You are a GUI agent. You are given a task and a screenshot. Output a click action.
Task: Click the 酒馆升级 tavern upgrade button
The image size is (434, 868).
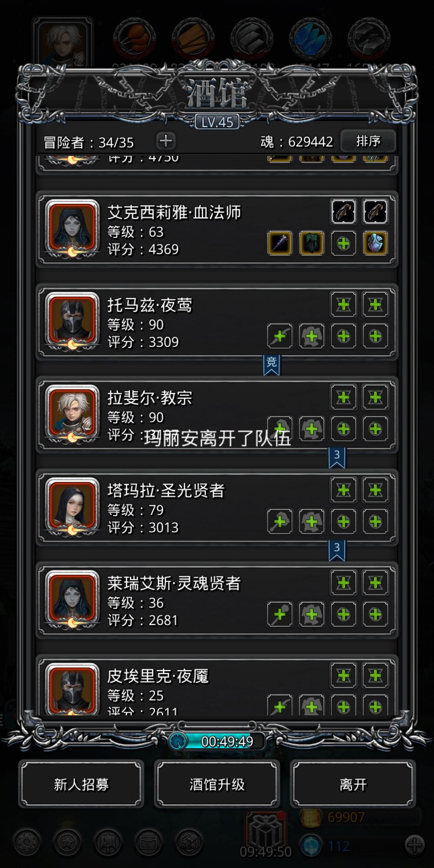[x=217, y=784]
